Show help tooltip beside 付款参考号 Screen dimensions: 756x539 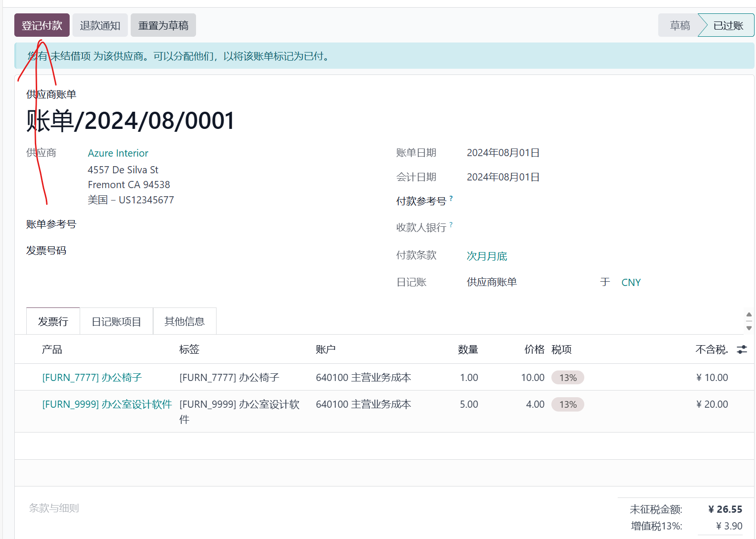pyautogui.click(x=451, y=198)
